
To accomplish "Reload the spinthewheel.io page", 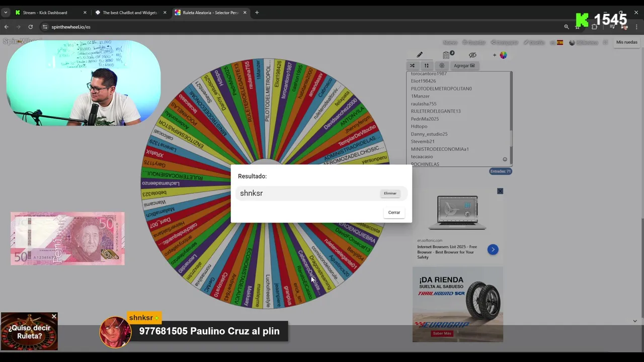I will [31, 27].
